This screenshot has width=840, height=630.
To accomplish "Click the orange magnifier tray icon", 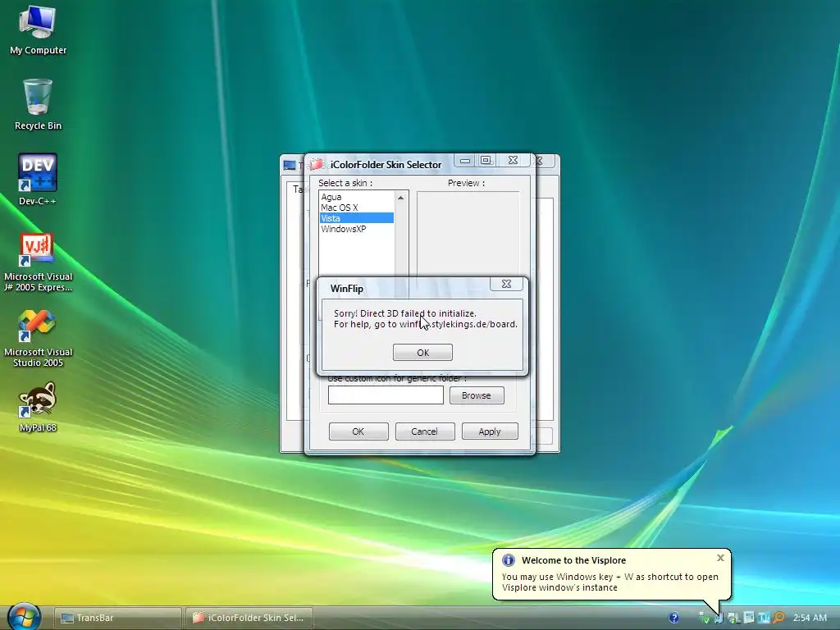I will point(779,618).
